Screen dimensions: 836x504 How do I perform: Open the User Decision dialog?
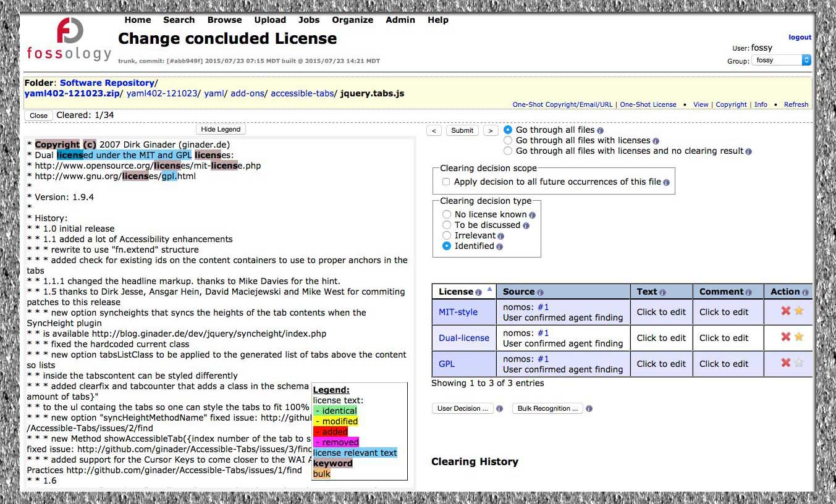tap(462, 408)
